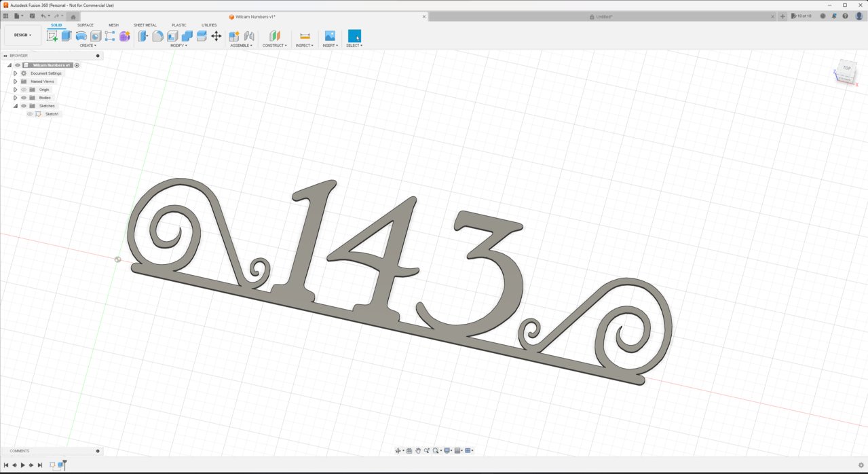The width and height of the screenshot is (868, 474).
Task: Select the Joint tool icon
Action: [x=249, y=36]
